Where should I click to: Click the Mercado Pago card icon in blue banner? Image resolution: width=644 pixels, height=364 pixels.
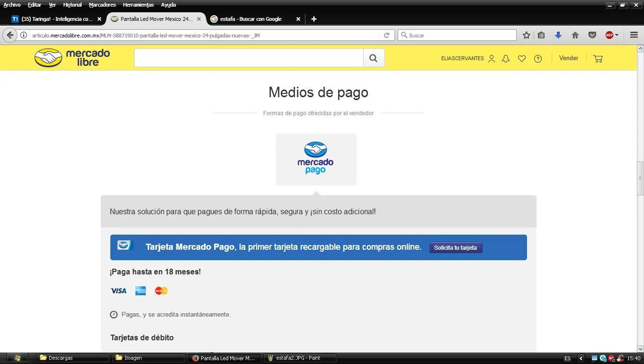tap(124, 245)
